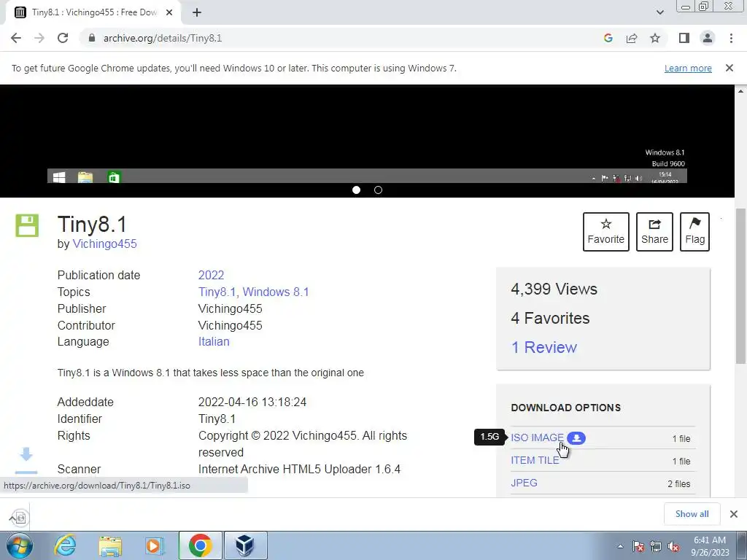747x560 pixels.
Task: Close the downloads bar
Action: (x=734, y=514)
